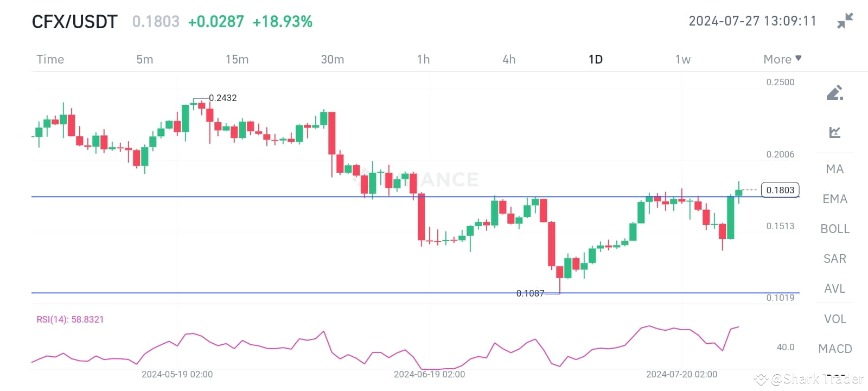Click the chart indicator icon below the pencil
The image size is (868, 391).
click(834, 132)
